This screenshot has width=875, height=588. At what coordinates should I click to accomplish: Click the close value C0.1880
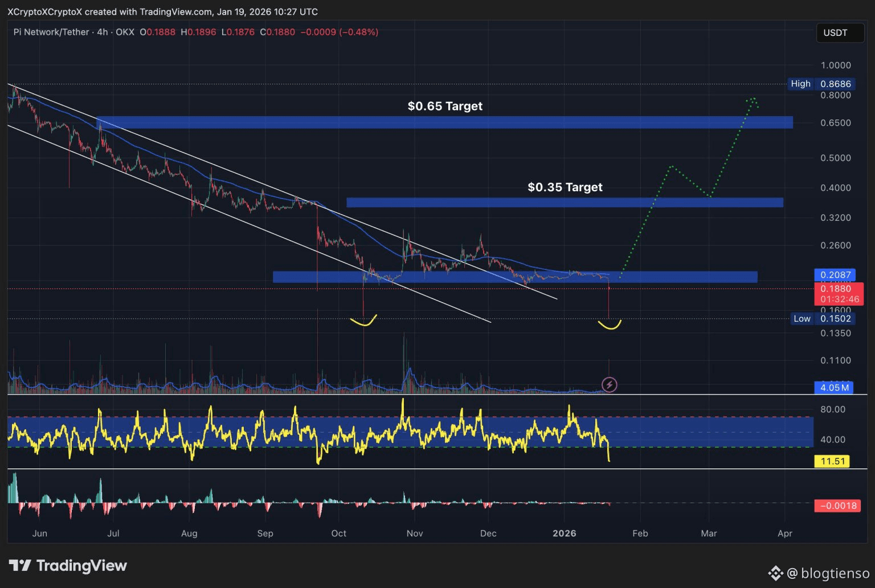[x=277, y=32]
